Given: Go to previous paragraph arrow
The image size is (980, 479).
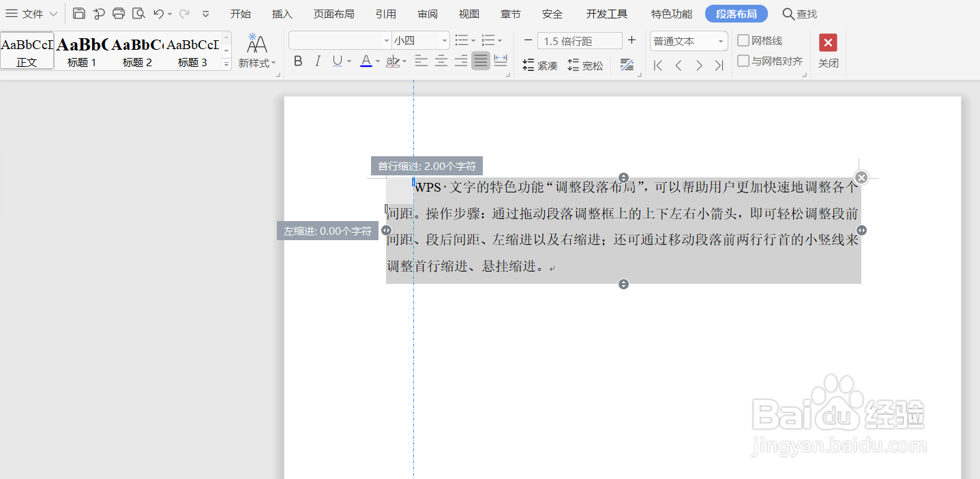Looking at the screenshot, I should click(x=679, y=66).
